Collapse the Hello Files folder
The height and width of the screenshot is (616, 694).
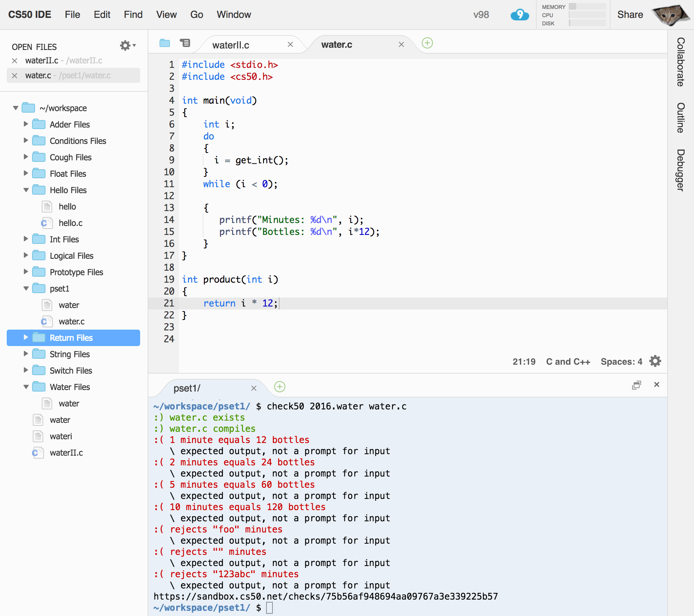point(26,190)
